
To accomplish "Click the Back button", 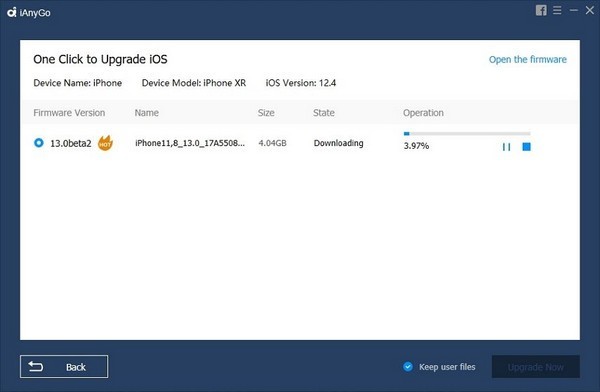I will pos(64,367).
